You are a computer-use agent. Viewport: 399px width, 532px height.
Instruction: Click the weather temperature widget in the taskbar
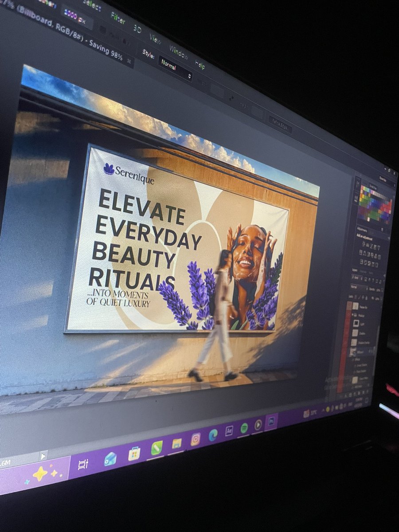(310, 413)
